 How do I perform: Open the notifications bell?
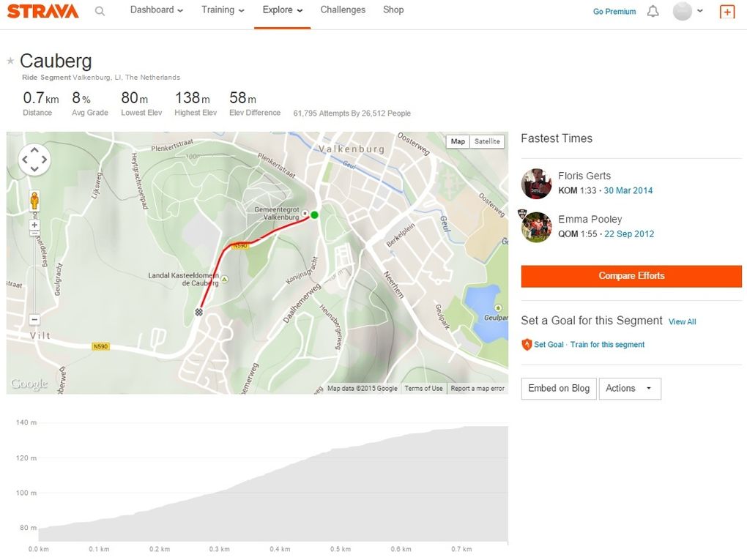tap(653, 12)
